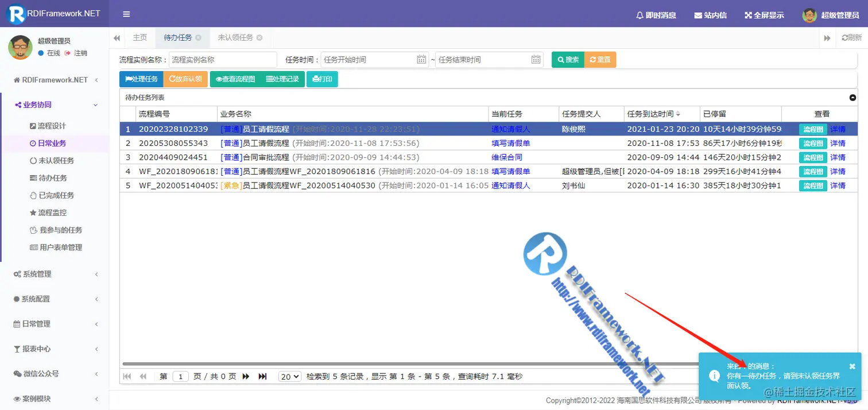Collapse the 待办任务列表 panel
Viewport: 868px width, 410px height.
[x=853, y=98]
